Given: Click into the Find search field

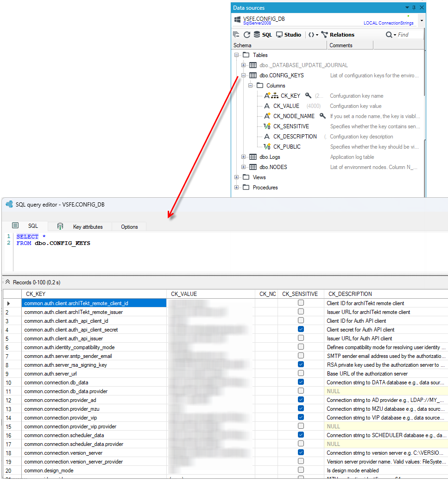Looking at the screenshot, I should (410, 35).
